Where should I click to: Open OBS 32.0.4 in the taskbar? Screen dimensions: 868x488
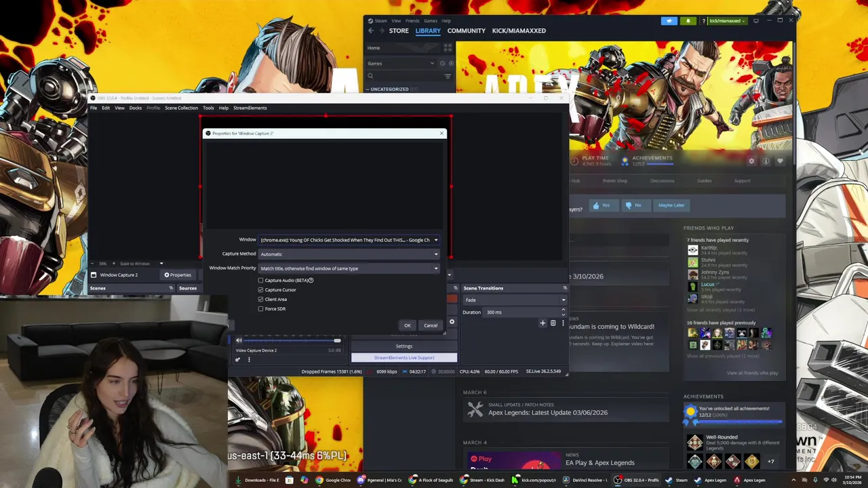tap(636, 480)
